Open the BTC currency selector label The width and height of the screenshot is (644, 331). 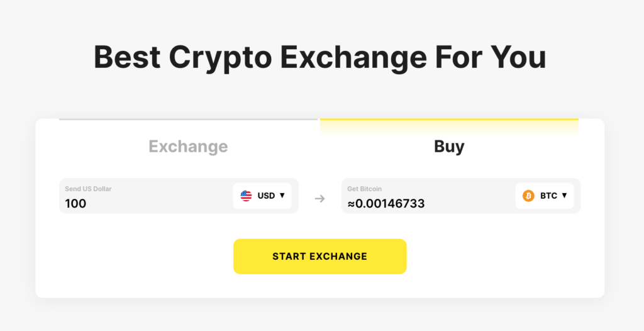[548, 196]
